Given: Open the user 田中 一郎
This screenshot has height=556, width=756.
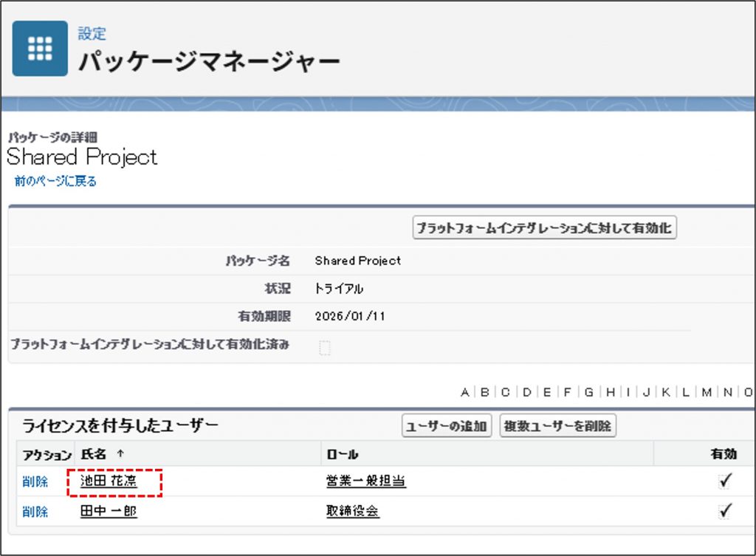Looking at the screenshot, I should [109, 512].
